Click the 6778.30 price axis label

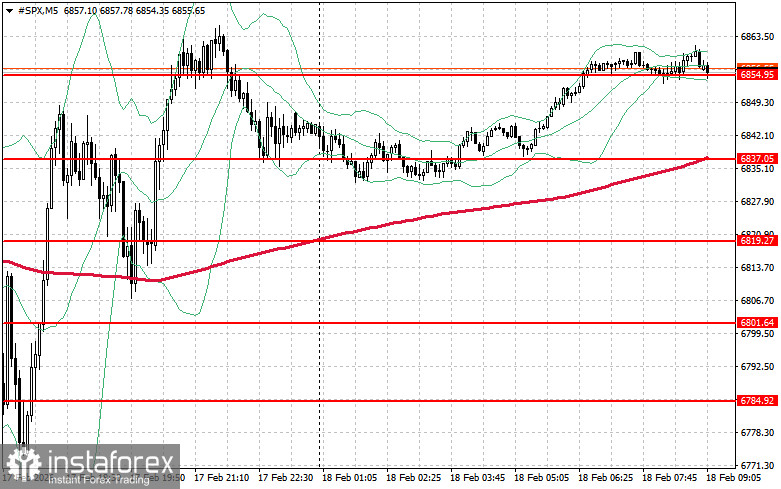(x=758, y=433)
